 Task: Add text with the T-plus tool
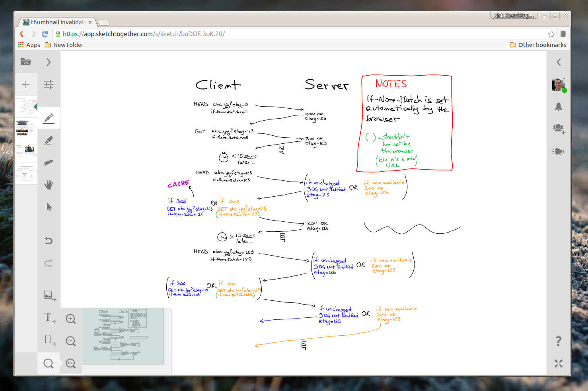[x=50, y=318]
